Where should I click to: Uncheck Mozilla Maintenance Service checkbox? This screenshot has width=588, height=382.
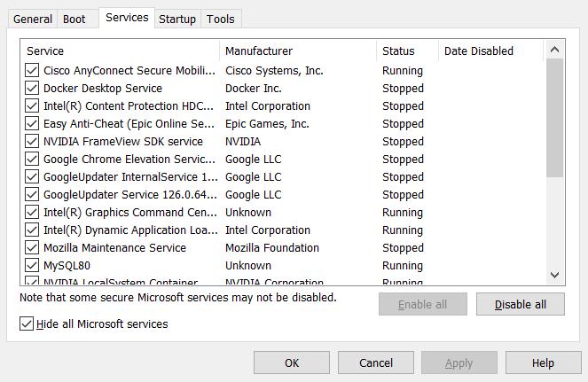32,248
